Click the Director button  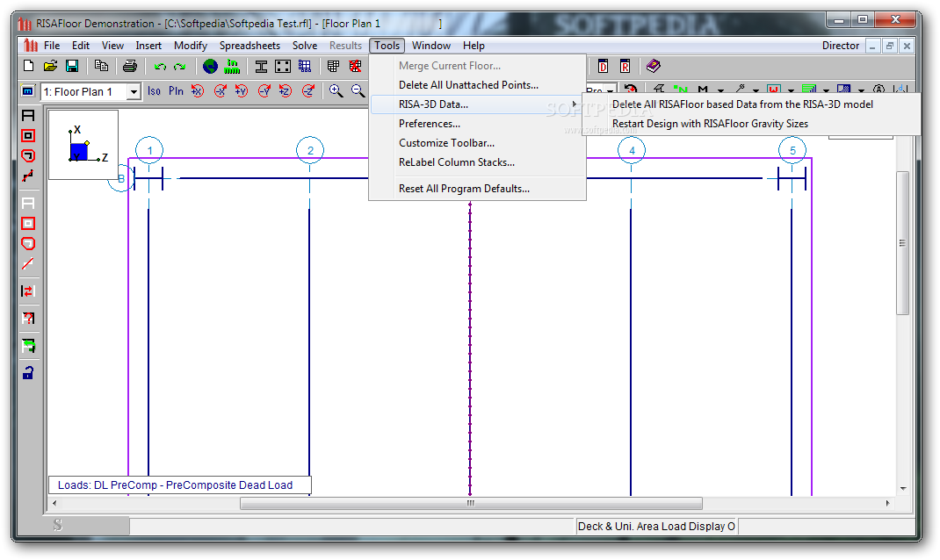840,46
